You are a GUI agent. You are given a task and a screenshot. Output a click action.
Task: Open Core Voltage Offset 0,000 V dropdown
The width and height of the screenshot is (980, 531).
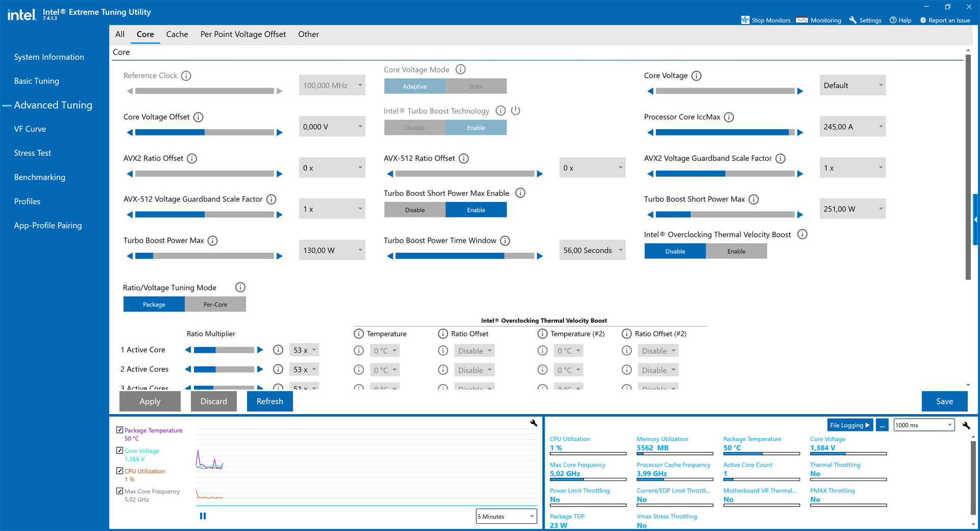[x=332, y=127]
